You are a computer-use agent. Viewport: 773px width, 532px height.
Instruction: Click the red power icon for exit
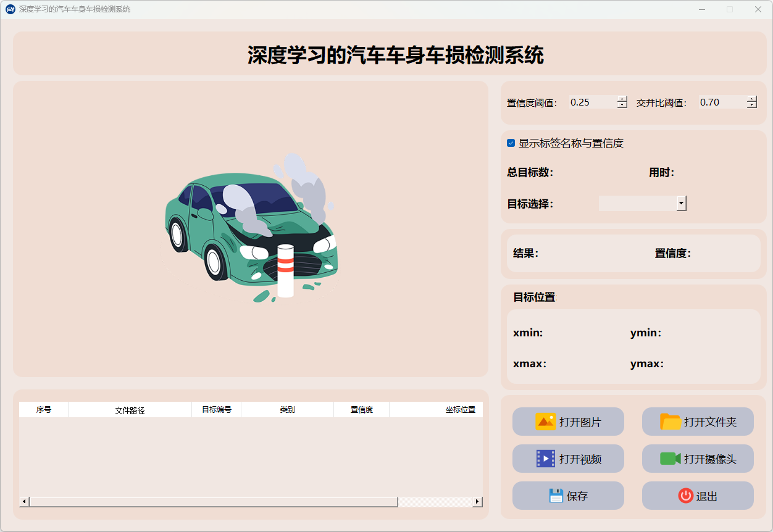click(x=685, y=496)
